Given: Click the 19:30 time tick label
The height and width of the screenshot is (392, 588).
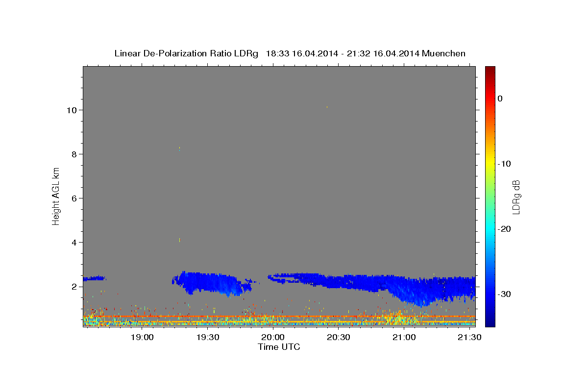Looking at the screenshot, I should 207,338.
